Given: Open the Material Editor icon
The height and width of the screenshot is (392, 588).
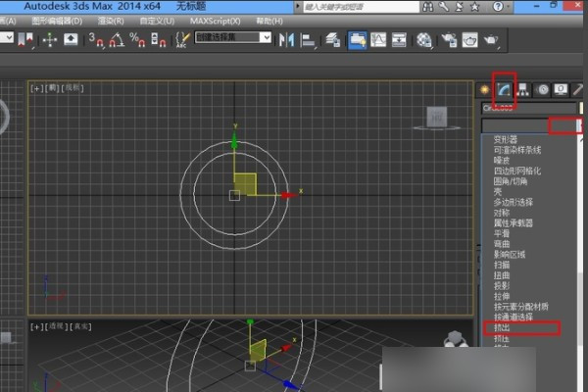Looking at the screenshot, I should pyautogui.click(x=424, y=40).
